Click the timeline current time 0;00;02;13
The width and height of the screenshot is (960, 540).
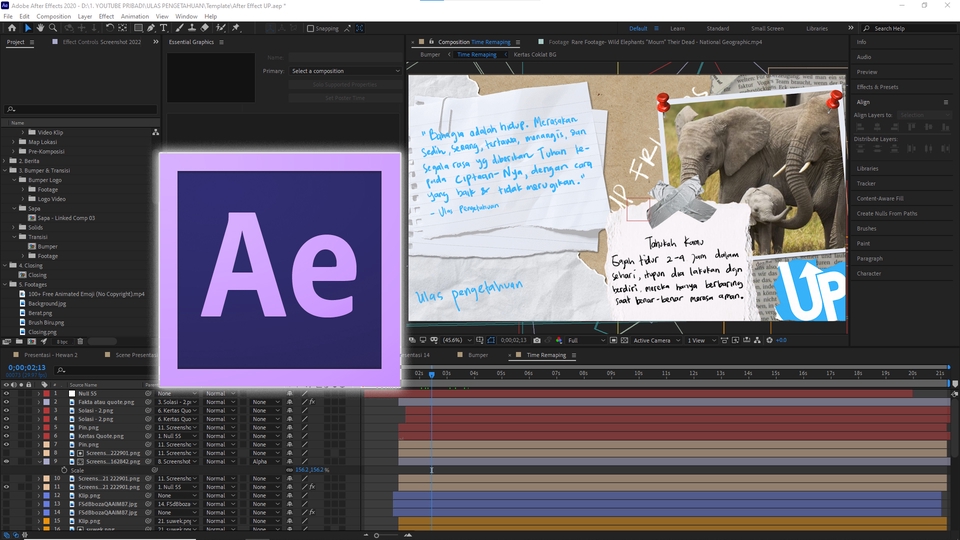point(27,367)
